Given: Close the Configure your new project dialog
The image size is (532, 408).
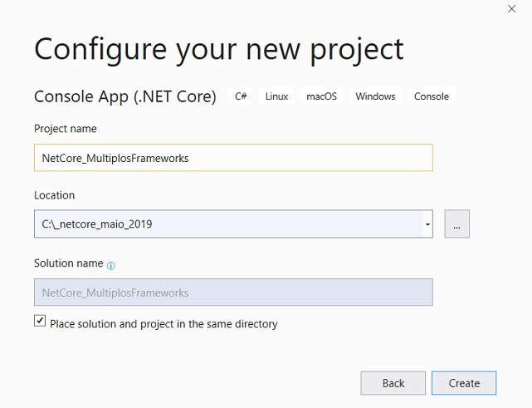Looking at the screenshot, I should click(x=511, y=9).
